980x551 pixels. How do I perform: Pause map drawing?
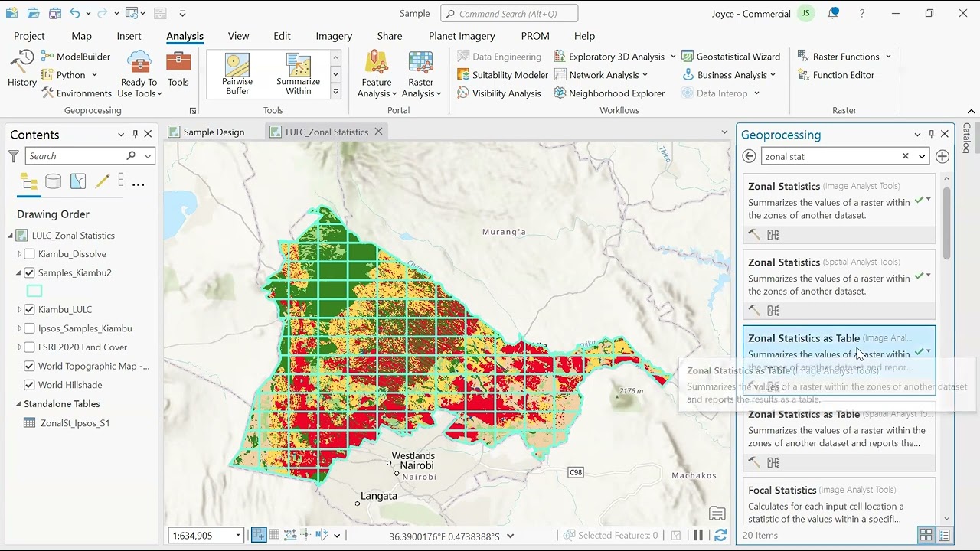pos(698,536)
